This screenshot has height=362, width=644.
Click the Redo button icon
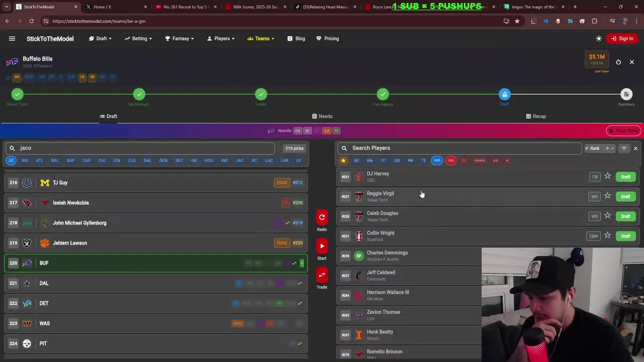tap(322, 217)
